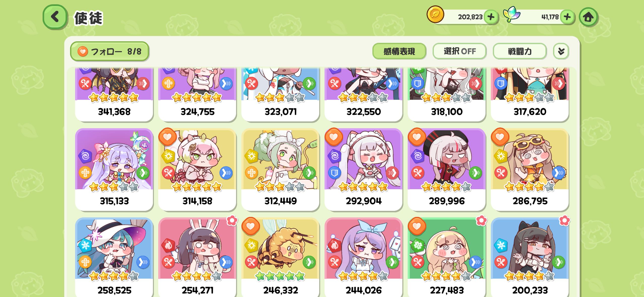Select the character with 315,133 power
This screenshot has width=644, height=297.
[114, 170]
